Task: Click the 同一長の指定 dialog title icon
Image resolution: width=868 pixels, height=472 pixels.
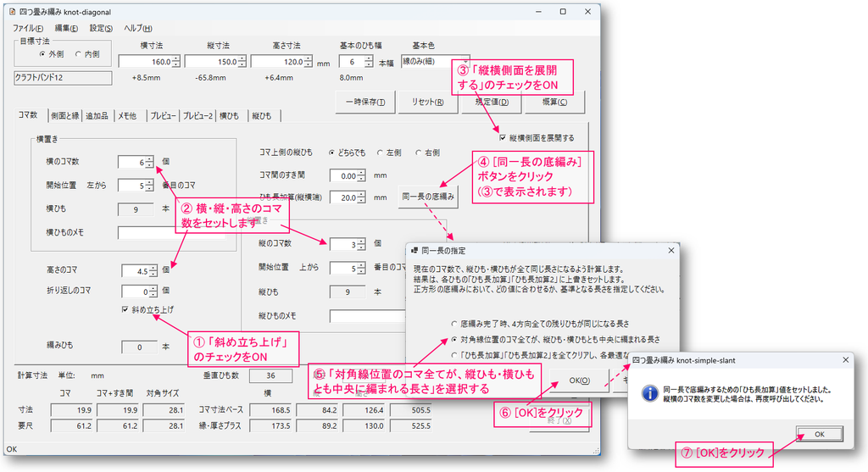Action: pos(414,251)
